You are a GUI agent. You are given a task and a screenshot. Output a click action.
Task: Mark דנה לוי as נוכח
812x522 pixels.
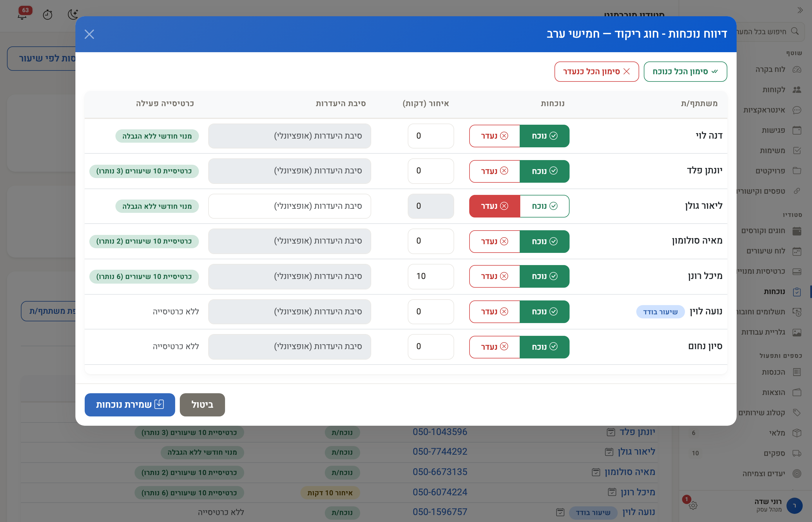coord(544,136)
